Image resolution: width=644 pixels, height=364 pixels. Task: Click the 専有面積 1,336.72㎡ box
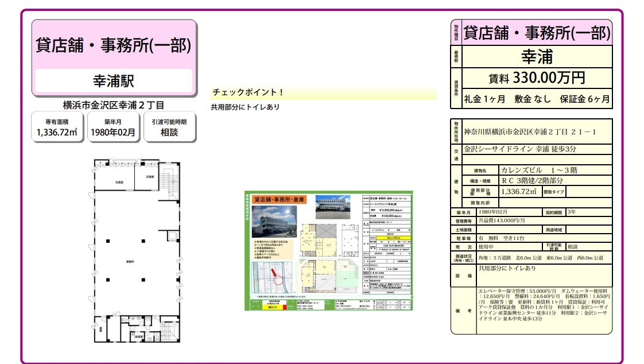tap(57, 127)
